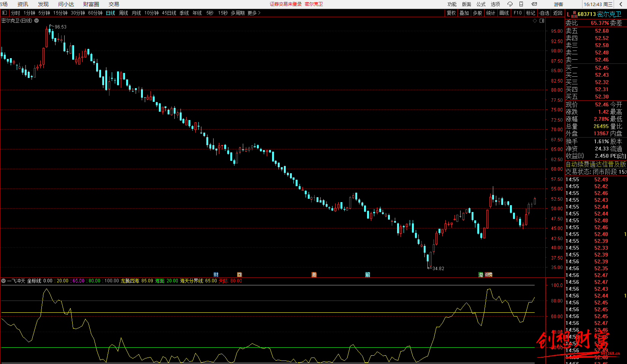The height and width of the screenshot is (364, 627).
Task: Open the 财富圈 menu
Action: (91, 4)
